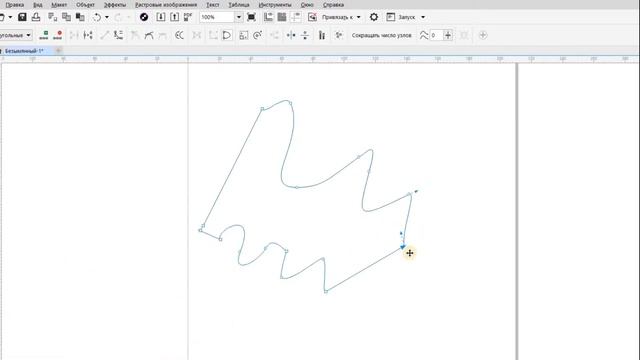
Task: Click the red Delete nodes icon
Action: click(58, 35)
